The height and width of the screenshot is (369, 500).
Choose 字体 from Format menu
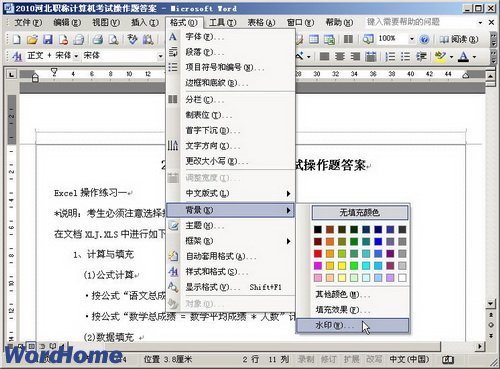[x=230, y=37]
